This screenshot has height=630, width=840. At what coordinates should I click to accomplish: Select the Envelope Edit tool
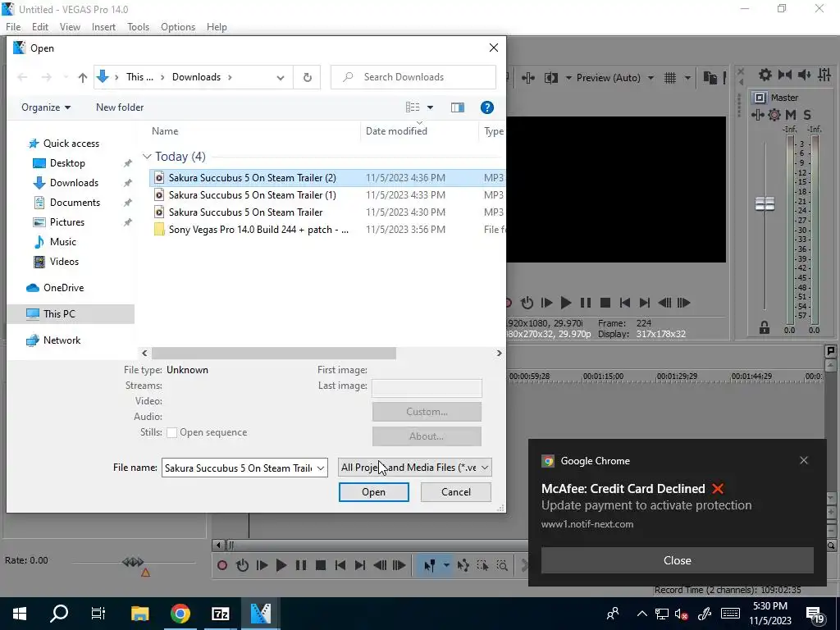(463, 565)
